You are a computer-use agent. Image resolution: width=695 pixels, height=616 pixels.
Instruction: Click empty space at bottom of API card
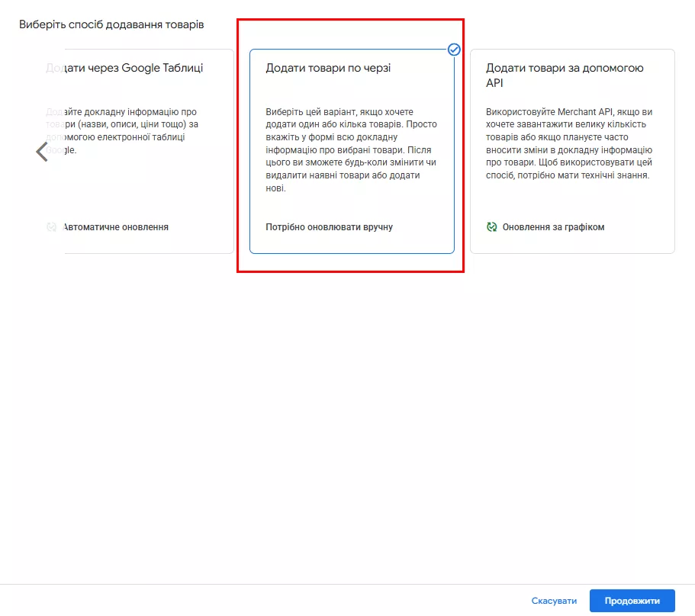point(572,244)
